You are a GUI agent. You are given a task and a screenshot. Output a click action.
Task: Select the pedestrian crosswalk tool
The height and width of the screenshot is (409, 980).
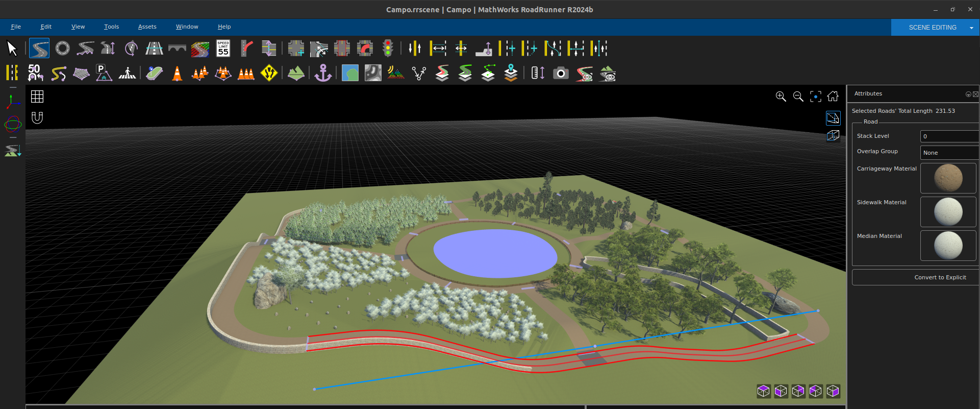coord(127,73)
